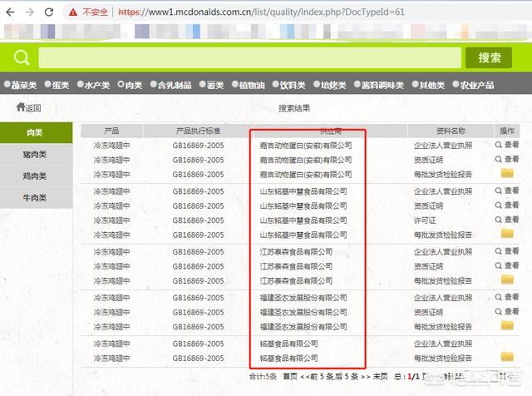The image size is (532, 396).
Task: Click the browser forward arrow
Action: pos(30,12)
